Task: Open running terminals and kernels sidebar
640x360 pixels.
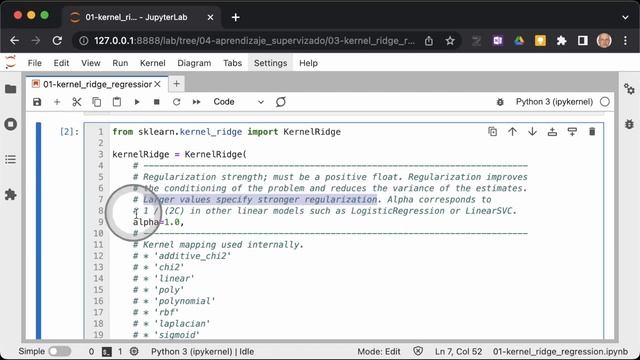Action: pyautogui.click(x=11, y=124)
